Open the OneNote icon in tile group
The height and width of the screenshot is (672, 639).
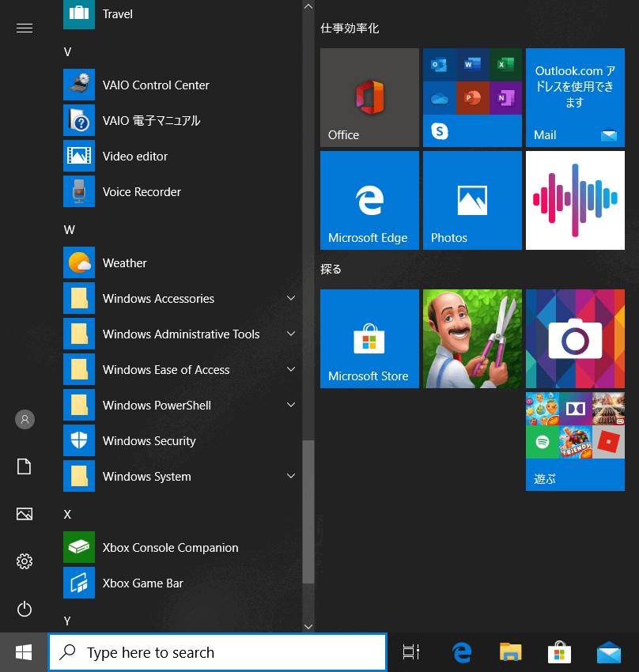[x=505, y=98]
